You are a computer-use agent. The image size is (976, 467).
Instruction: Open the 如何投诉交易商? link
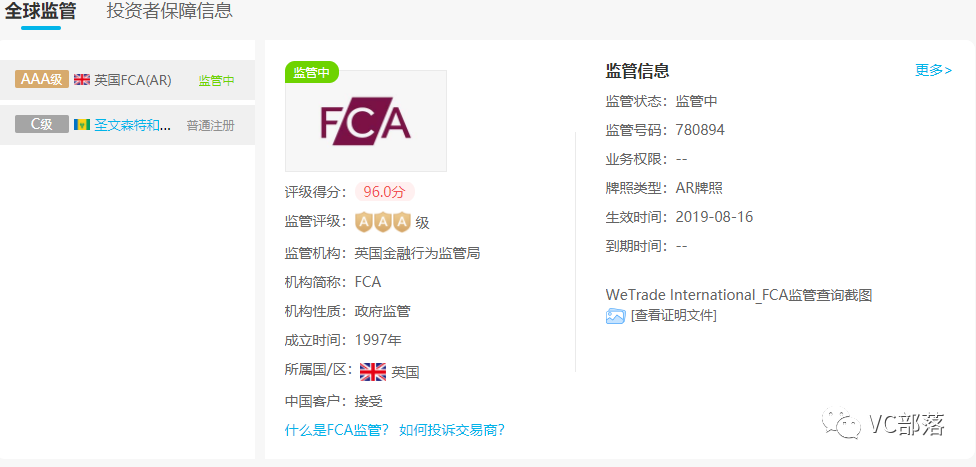click(x=452, y=430)
